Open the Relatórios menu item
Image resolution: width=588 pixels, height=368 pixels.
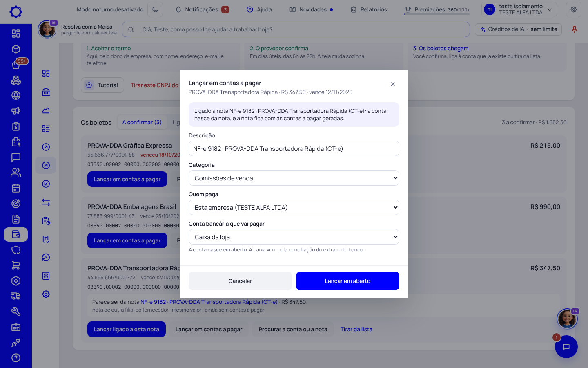[369, 9]
